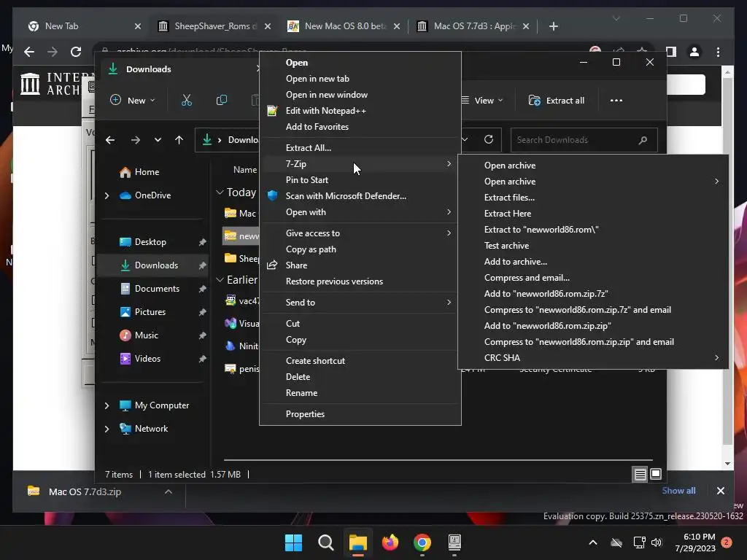This screenshot has height=560, width=747.
Task: Open Chrome three-dot menu
Action: 718,52
